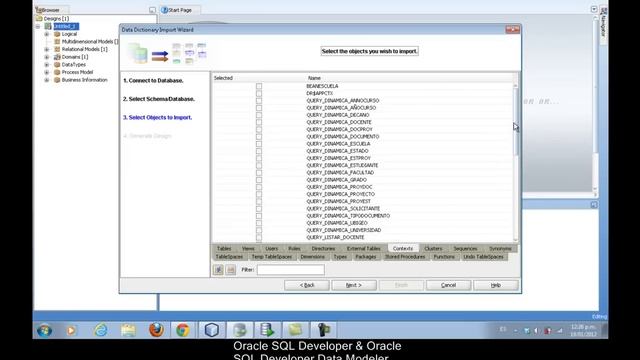The width and height of the screenshot is (640, 360).
Task: Click the select-all icon beside Filter
Action: tap(218, 270)
